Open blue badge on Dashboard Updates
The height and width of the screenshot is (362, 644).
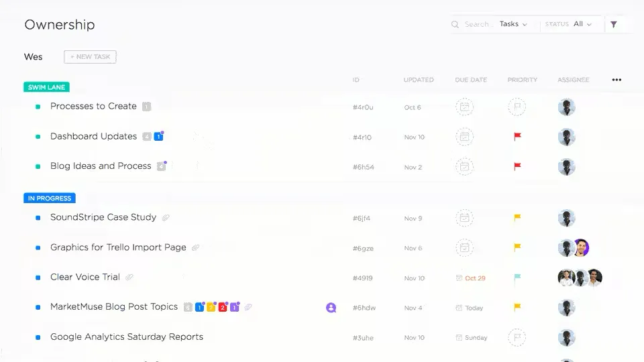click(x=158, y=136)
